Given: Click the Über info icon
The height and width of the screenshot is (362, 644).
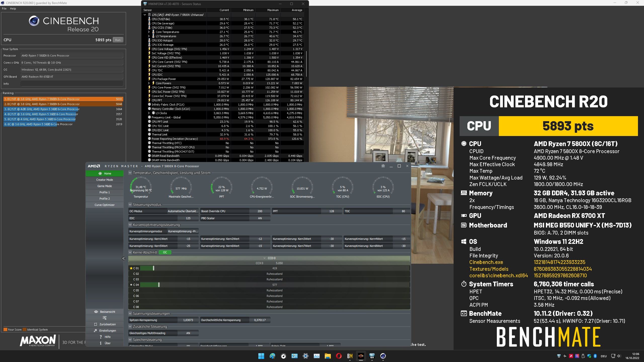Looking at the screenshot, I should tap(101, 343).
